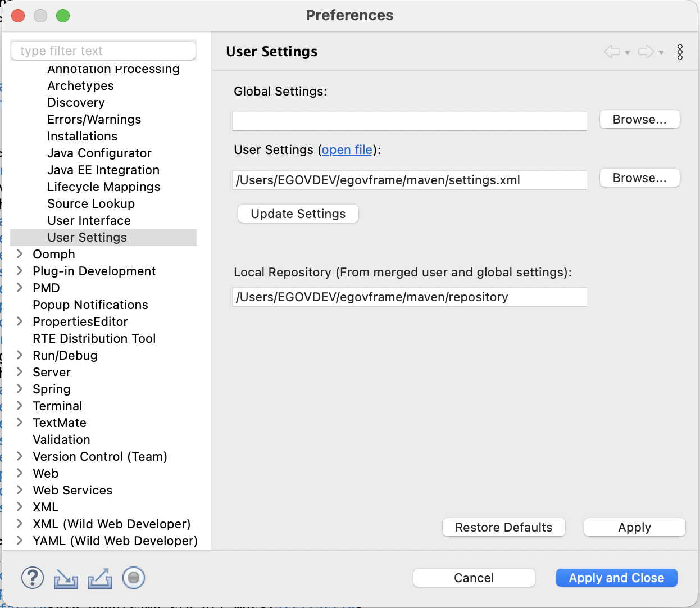Click the import preferences icon

[66, 578]
